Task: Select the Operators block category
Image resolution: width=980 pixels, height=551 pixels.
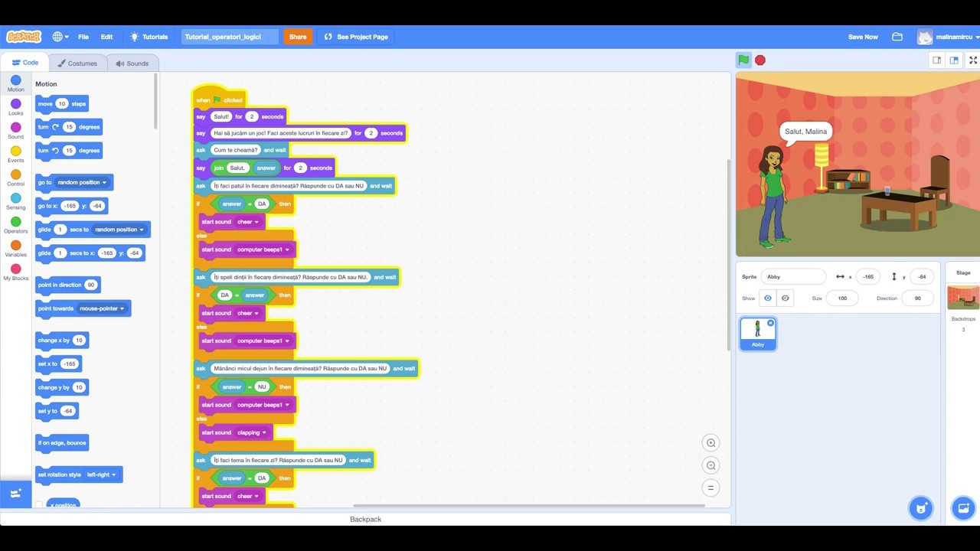Action: pyautogui.click(x=15, y=226)
